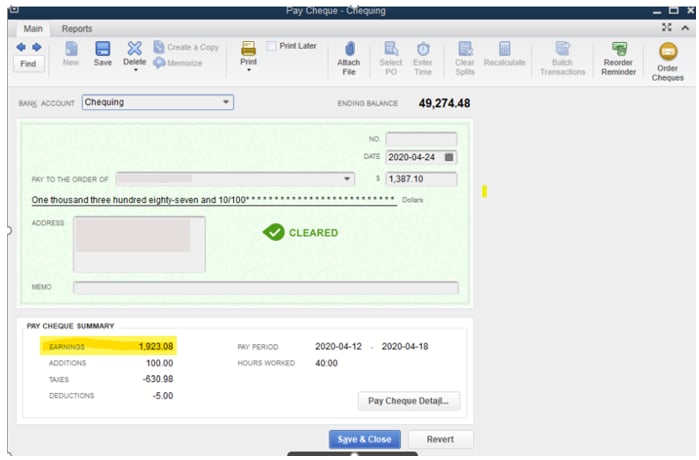Click the window system menu icon
Screen dimensions: 699x460
13,9
